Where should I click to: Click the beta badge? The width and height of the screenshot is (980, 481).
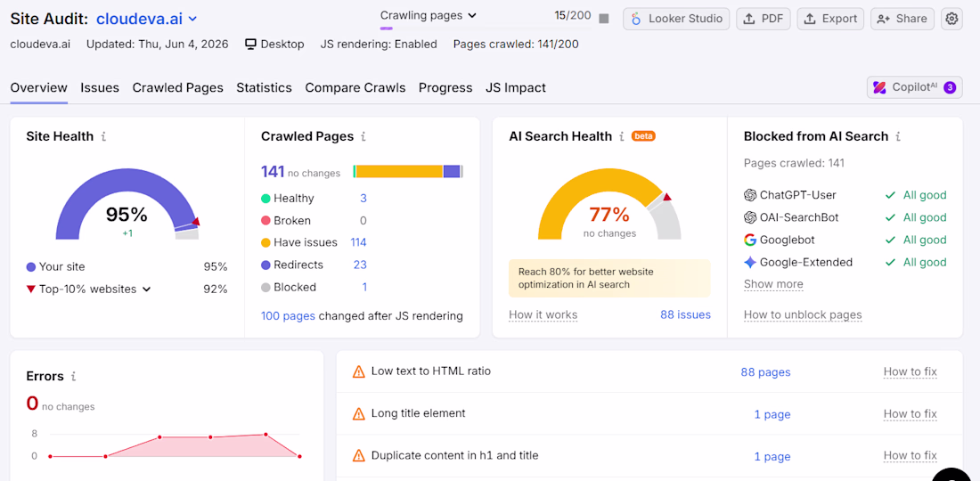(x=643, y=136)
